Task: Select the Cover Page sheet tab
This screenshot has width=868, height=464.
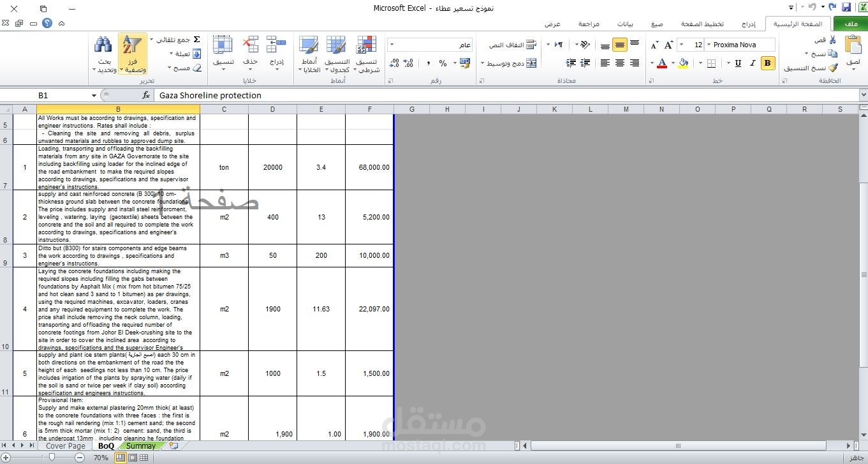Action: [66, 446]
